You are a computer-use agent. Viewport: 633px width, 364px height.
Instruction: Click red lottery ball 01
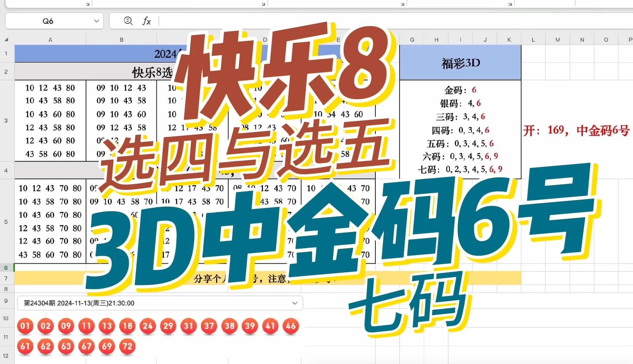25,326
